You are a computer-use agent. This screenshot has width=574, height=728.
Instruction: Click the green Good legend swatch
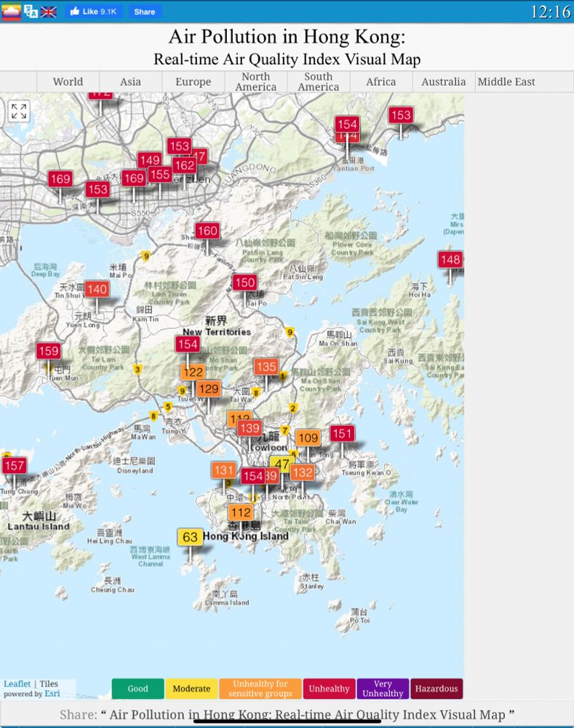point(137,689)
